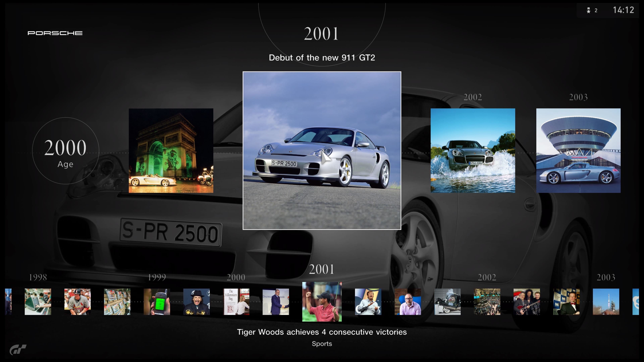Open the Tiger Woods fist-pump thumbnail
644x362 pixels.
pos(322,302)
